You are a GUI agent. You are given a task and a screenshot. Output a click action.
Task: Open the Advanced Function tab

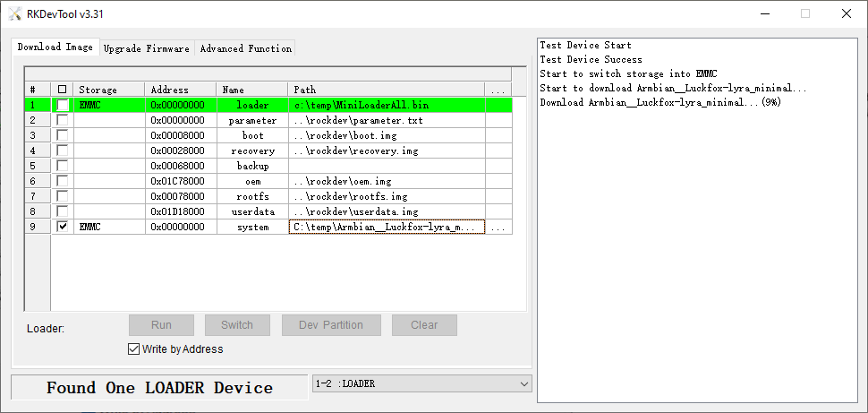245,48
